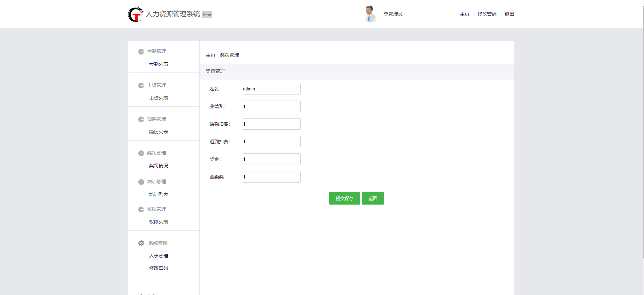Click the pie icon beside 权限管理
644x295 pixels.
pos(141,209)
